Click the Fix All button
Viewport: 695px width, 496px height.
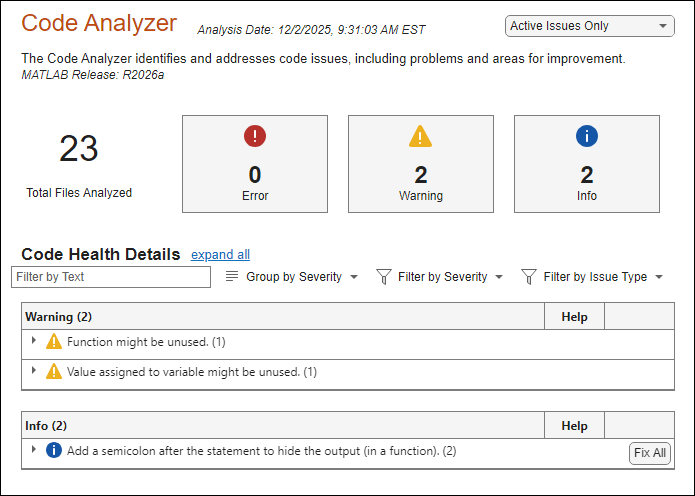point(650,453)
